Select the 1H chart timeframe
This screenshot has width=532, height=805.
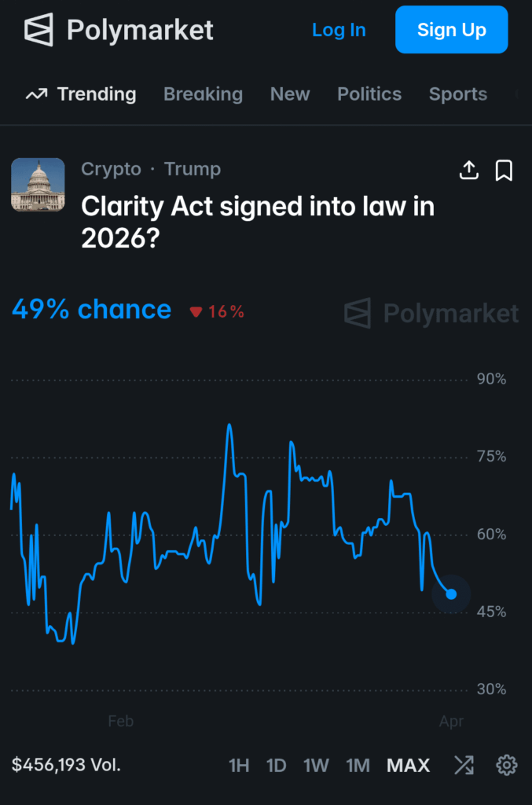coord(239,764)
